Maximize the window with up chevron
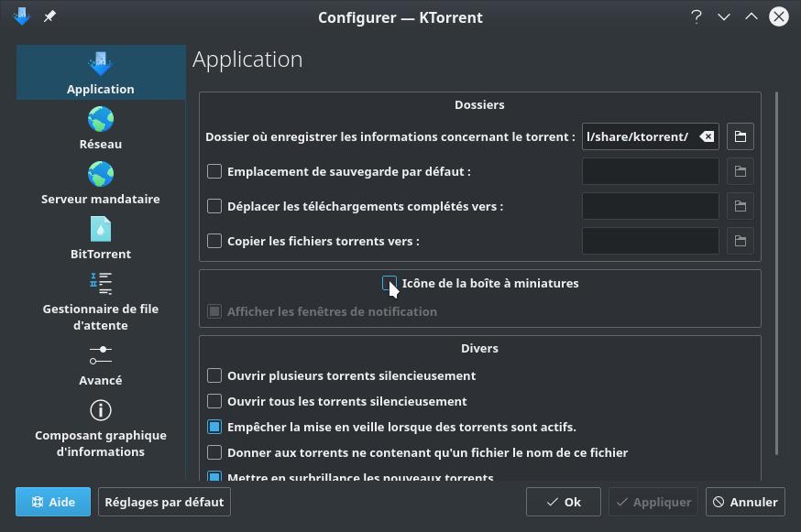801x532 pixels. coord(752,16)
